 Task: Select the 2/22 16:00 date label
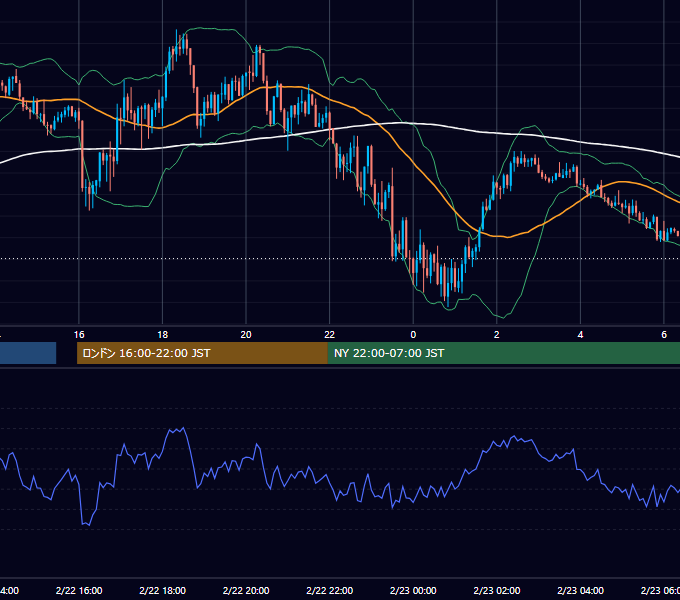click(x=79, y=590)
